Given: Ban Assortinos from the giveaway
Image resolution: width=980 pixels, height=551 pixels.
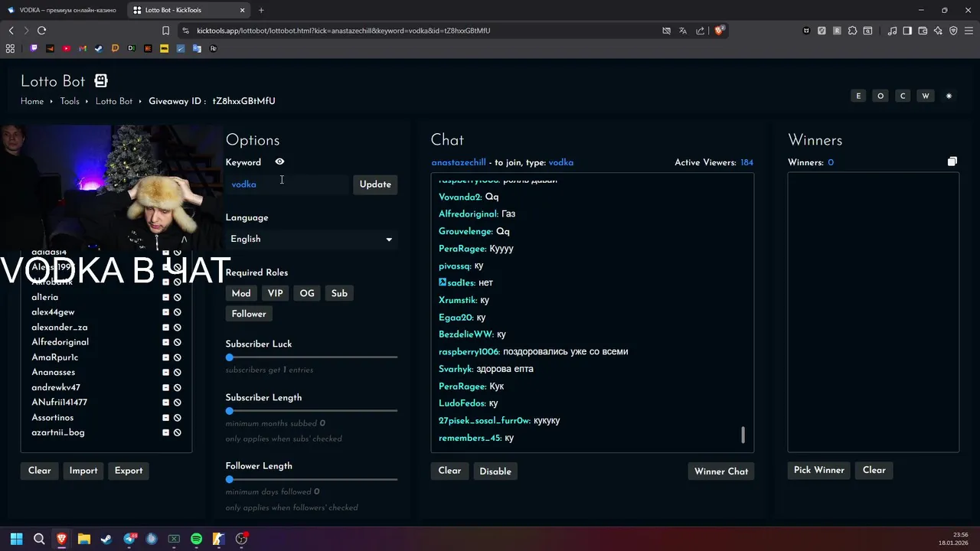Looking at the screenshot, I should pos(177,418).
